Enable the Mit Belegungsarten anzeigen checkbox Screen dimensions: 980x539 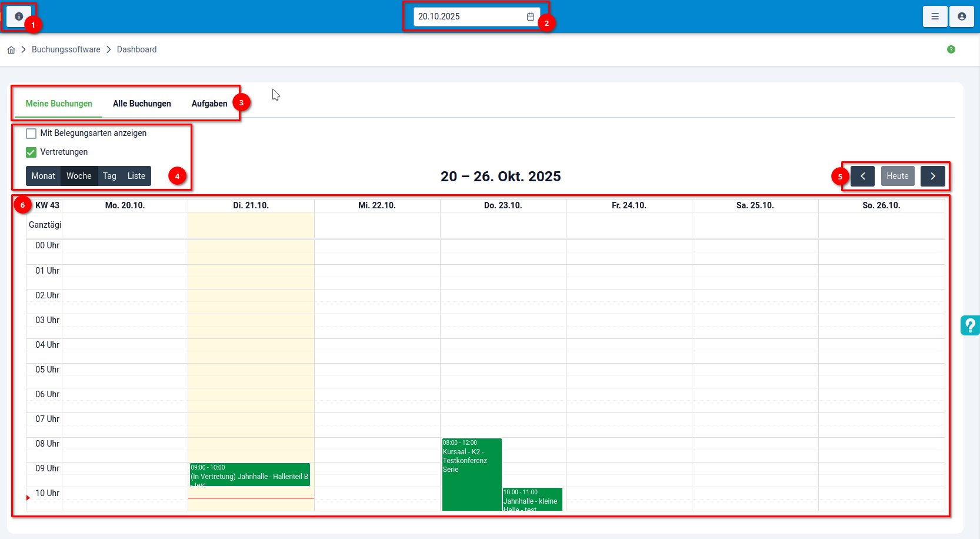click(31, 133)
